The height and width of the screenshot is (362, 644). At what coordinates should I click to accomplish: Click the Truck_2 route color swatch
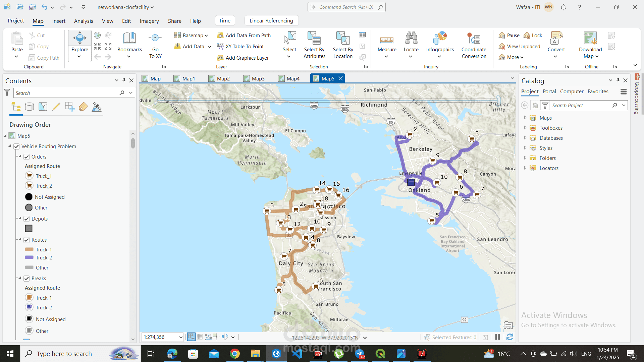29,257
